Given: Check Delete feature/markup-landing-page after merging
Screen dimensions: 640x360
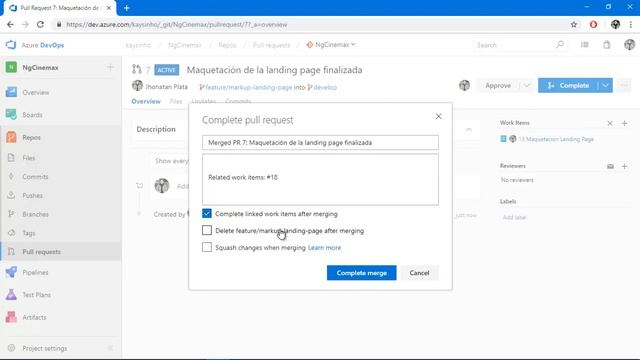Looking at the screenshot, I should 207,230.
